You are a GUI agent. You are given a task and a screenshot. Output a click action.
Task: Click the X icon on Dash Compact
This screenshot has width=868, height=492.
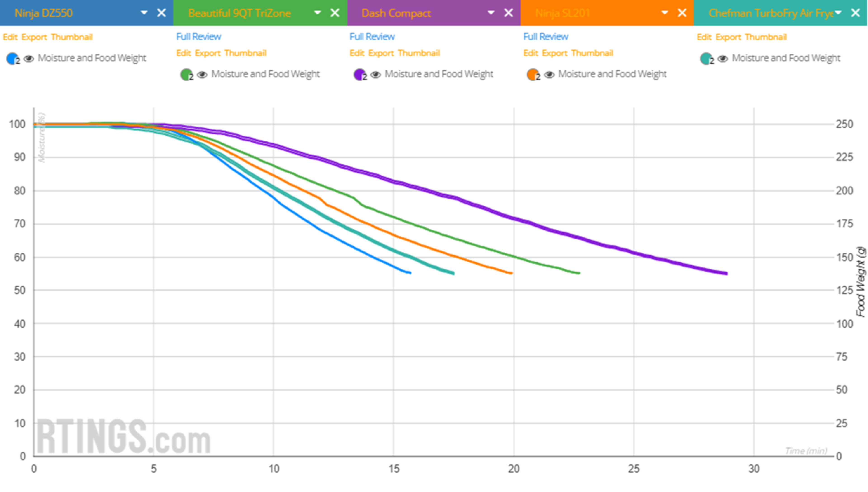(x=508, y=13)
